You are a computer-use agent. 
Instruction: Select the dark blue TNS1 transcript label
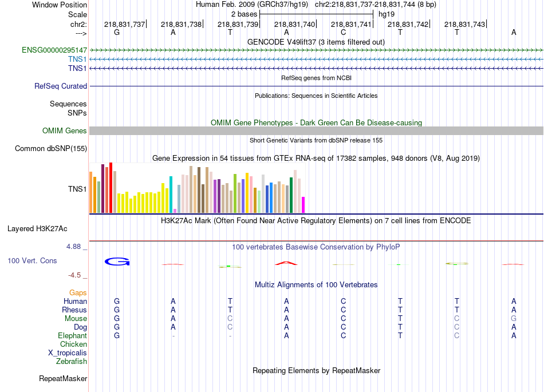pos(77,68)
